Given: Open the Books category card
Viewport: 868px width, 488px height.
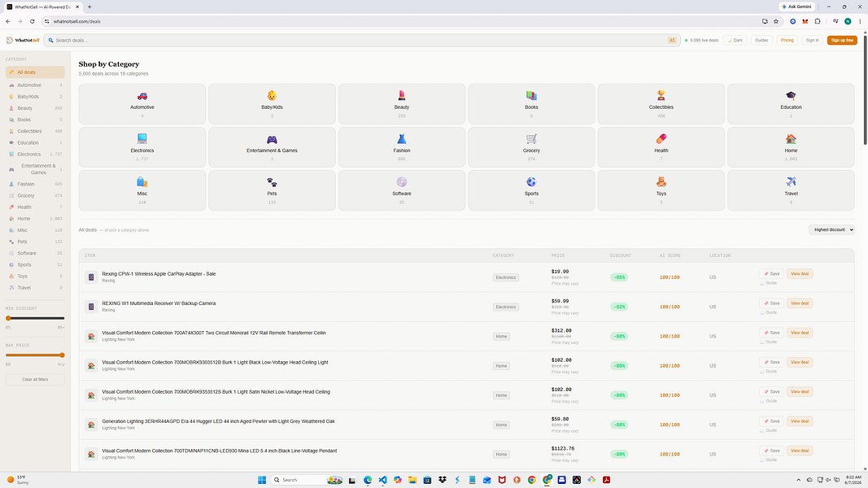Looking at the screenshot, I should pyautogui.click(x=531, y=104).
